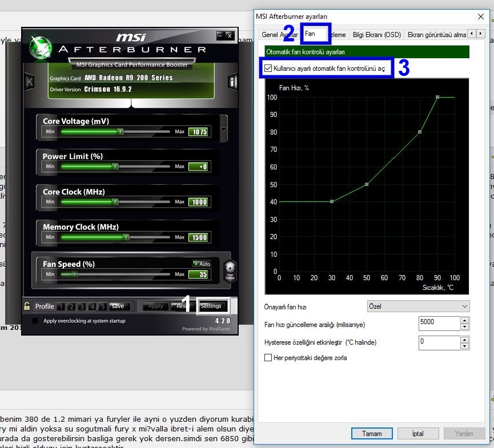The width and height of the screenshot is (494, 448).
Task: Open the Ekran görüntüsü alma tab
Action: 437,35
